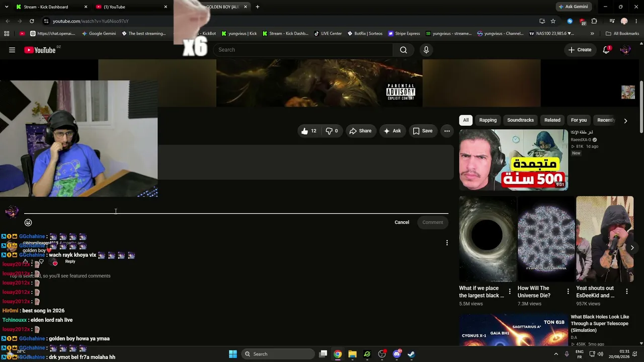Image resolution: width=644 pixels, height=362 pixels.
Task: Select the All filter chip
Action: click(466, 120)
